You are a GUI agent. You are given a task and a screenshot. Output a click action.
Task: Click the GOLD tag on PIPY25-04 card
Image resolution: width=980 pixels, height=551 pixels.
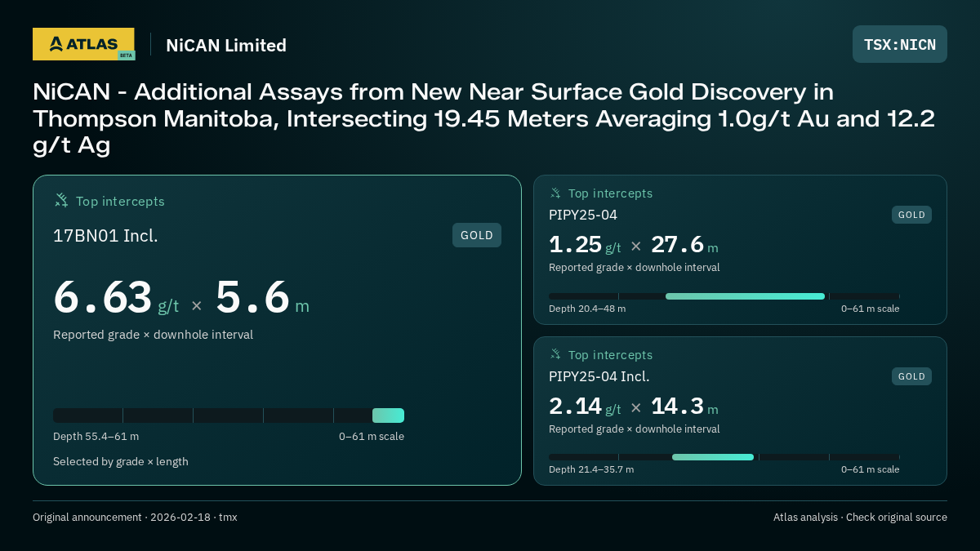911,215
